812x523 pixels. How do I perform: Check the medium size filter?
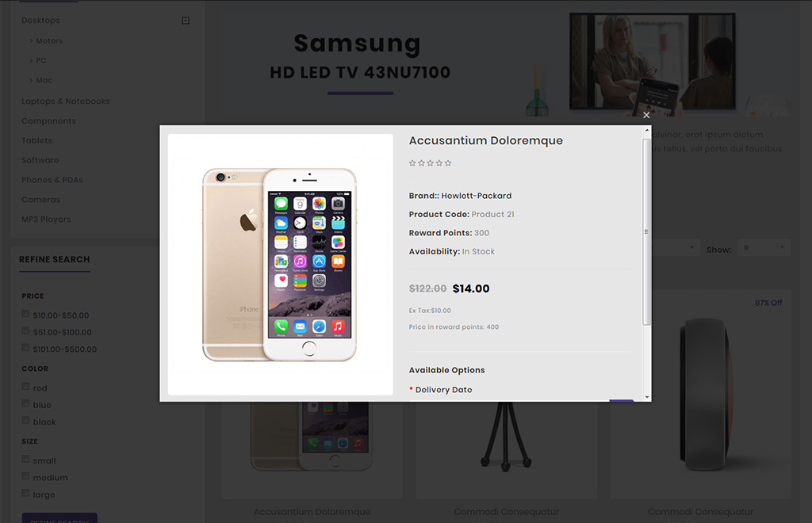coord(25,476)
